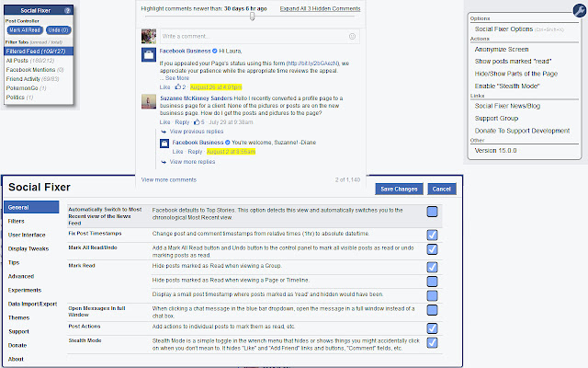Open Donate To Support Development link
Image resolution: width=588 pixels, height=368 pixels.
point(522,131)
